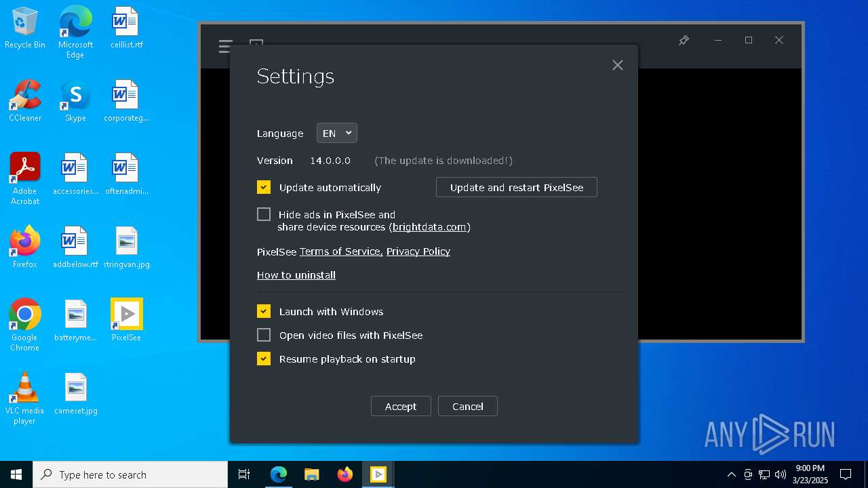Select CCleaner desktop shortcut

25,101
